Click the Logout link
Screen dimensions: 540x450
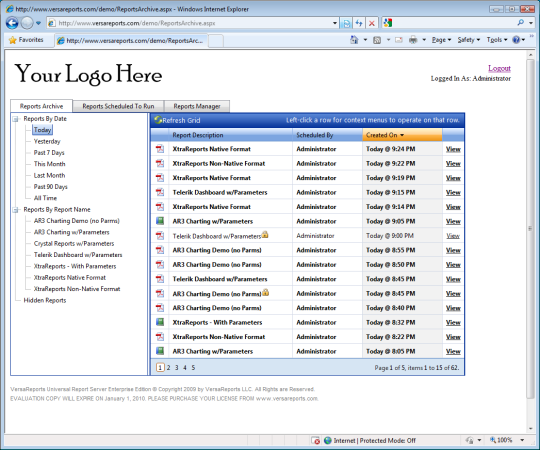[499, 68]
